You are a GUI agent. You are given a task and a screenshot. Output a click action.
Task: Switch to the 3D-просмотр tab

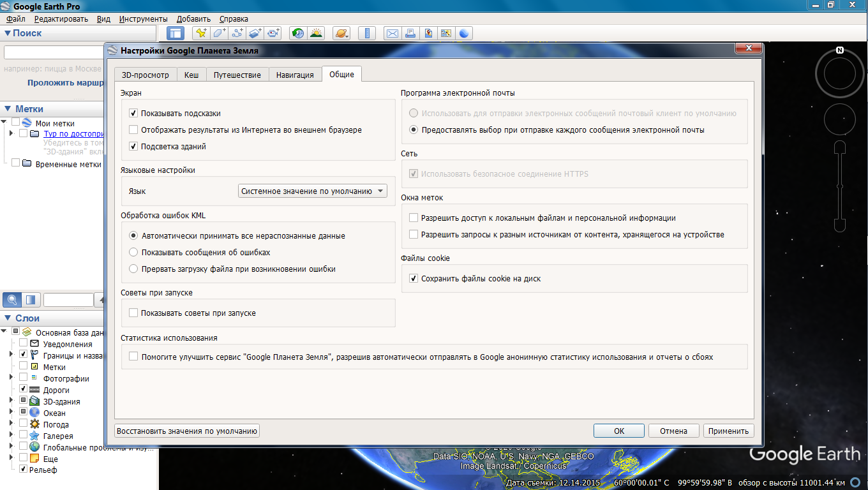(146, 75)
